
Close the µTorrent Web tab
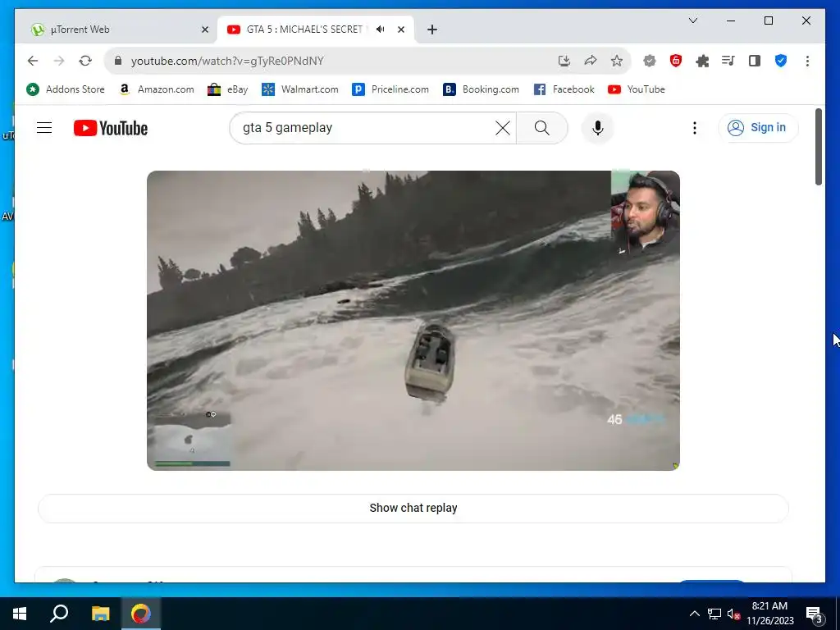click(204, 30)
